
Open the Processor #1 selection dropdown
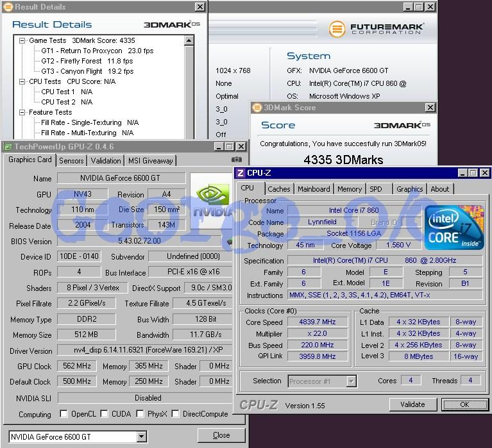[x=352, y=381]
